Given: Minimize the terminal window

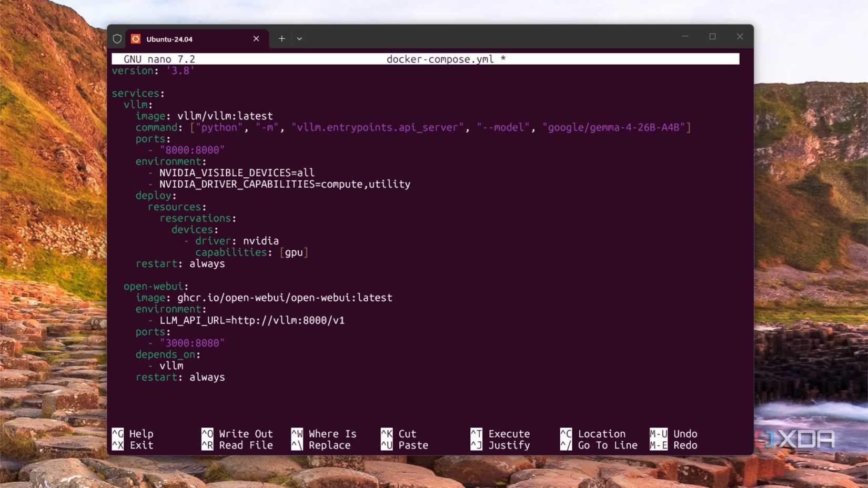Looking at the screenshot, I should 685,36.
